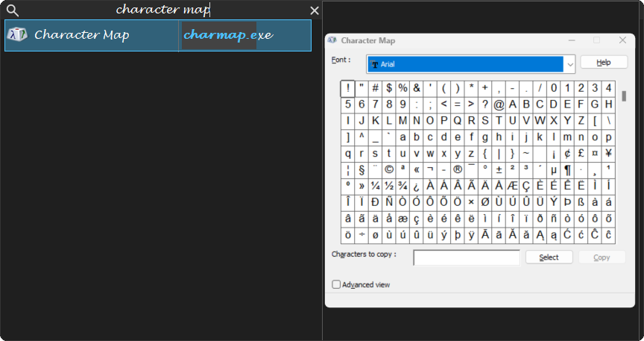This screenshot has width=644, height=341.
Task: Minimize the Character Map window
Action: point(572,40)
